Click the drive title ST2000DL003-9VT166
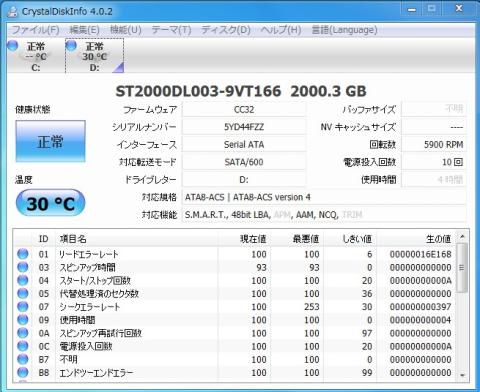The height and width of the screenshot is (392, 480). coord(198,91)
